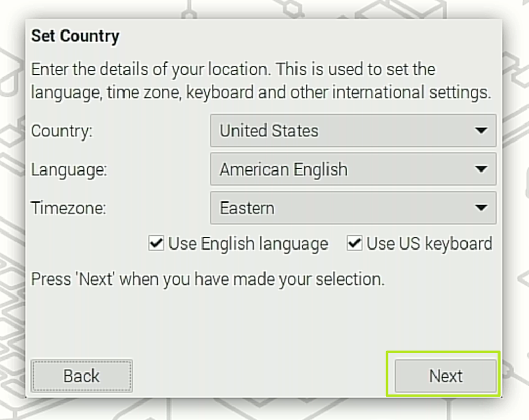Untick the Use English language checkbox
This screenshot has height=420, width=529.
[156, 243]
